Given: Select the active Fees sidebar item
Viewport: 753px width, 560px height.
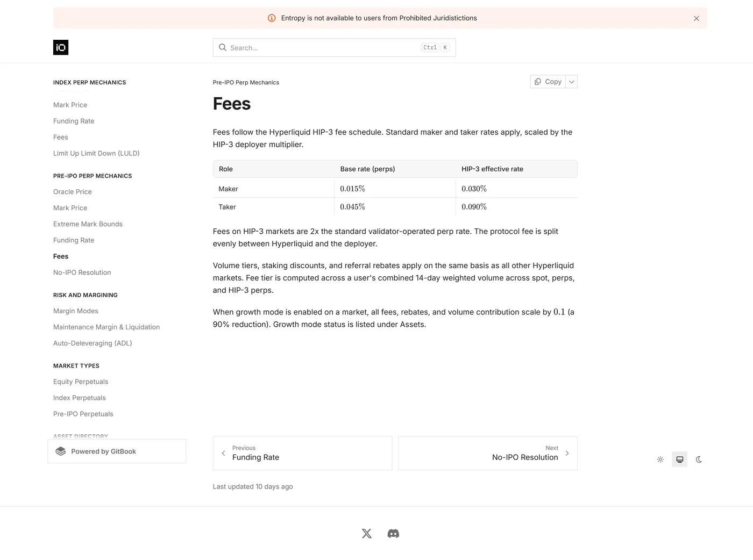Looking at the screenshot, I should 61,256.
